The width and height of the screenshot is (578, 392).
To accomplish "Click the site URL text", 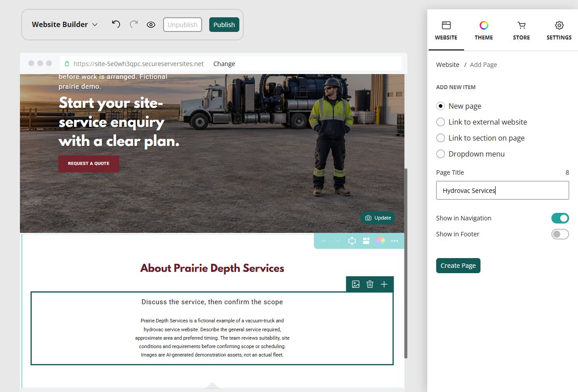I will tap(138, 64).
